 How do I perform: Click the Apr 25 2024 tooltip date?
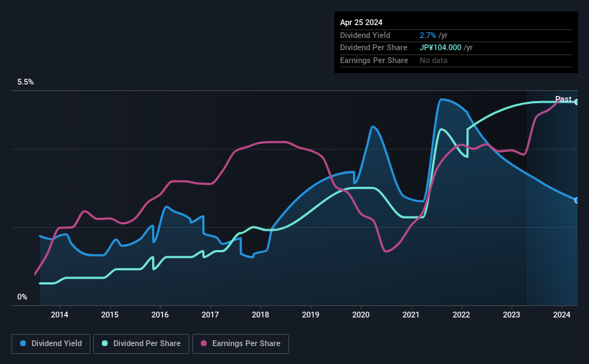click(361, 22)
